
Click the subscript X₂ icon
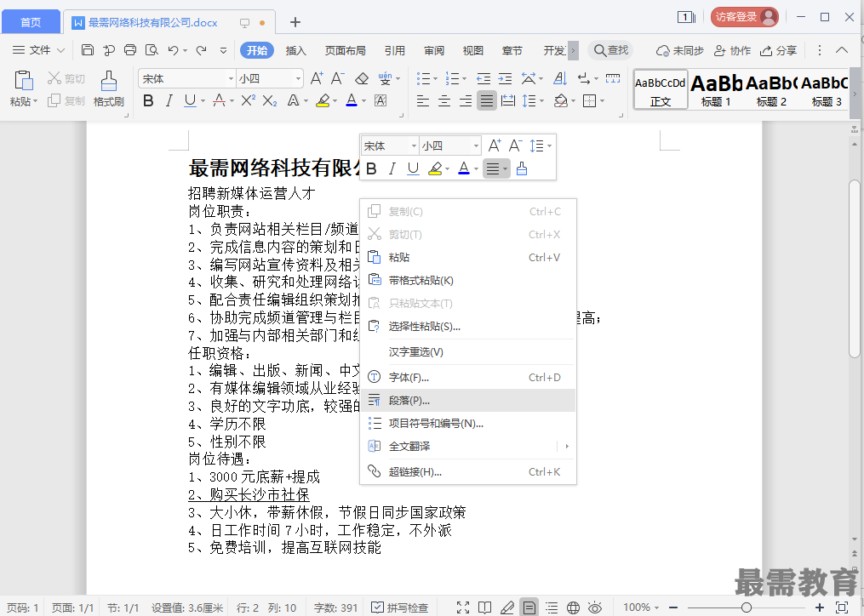pos(270,100)
